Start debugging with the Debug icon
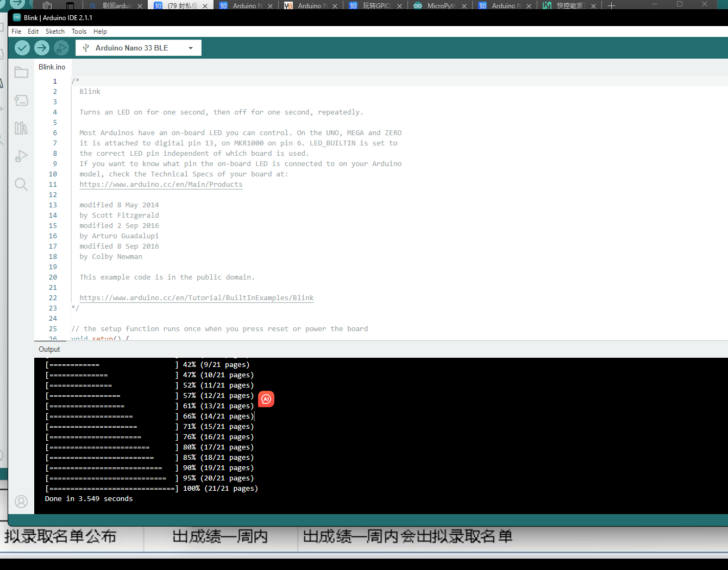728x570 pixels. [61, 48]
